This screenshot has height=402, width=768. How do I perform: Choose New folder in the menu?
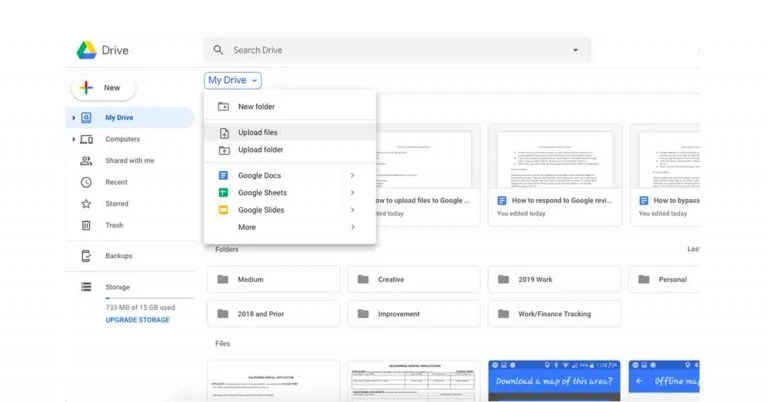click(x=256, y=106)
